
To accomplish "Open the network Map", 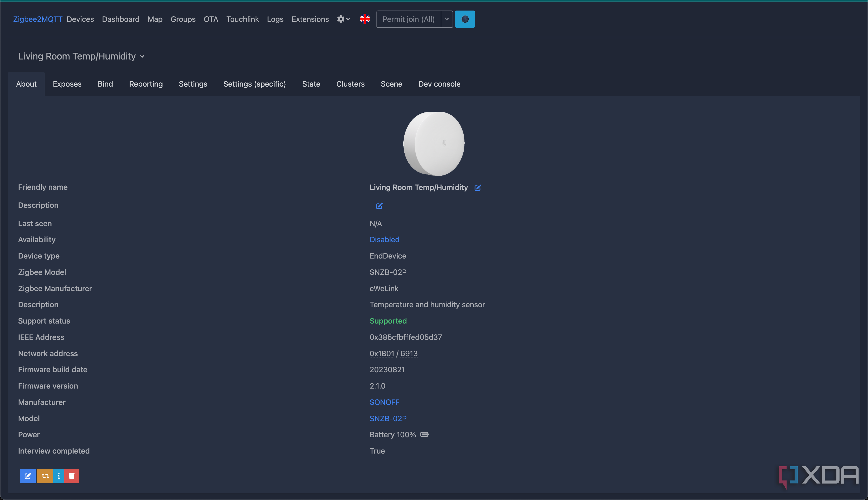I will click(155, 19).
